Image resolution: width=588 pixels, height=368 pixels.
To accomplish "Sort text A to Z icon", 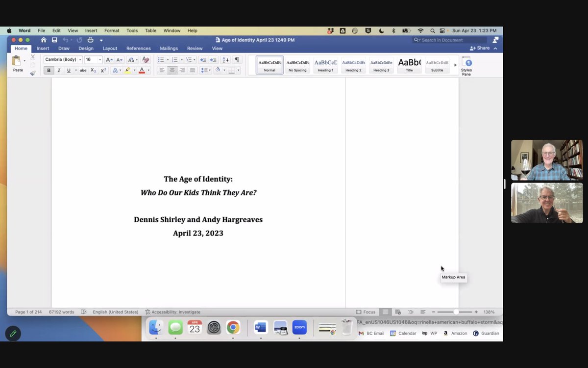I will point(225,59).
